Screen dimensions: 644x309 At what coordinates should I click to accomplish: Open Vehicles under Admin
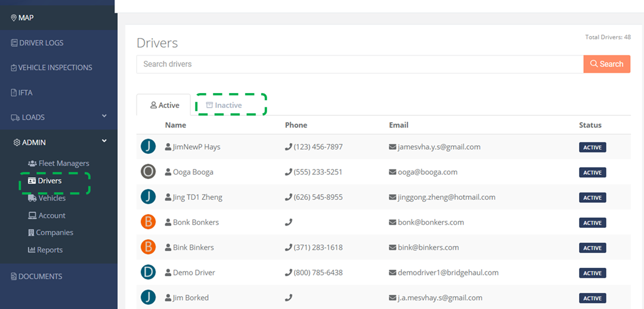47,198
